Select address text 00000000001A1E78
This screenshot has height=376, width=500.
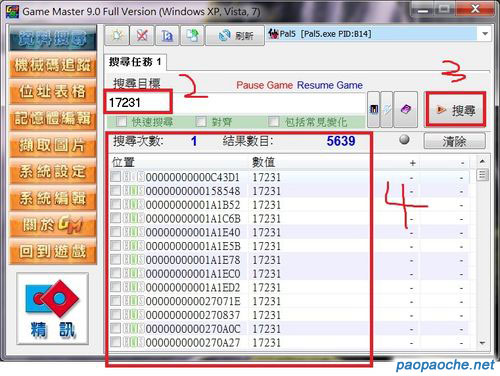click(193, 260)
